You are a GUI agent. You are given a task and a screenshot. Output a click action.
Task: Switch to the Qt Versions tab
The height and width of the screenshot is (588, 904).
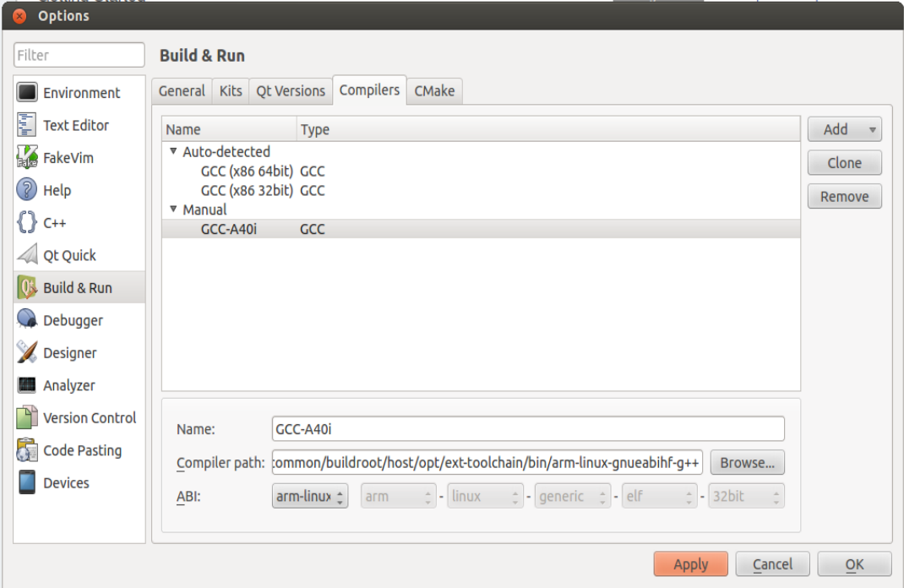click(291, 91)
